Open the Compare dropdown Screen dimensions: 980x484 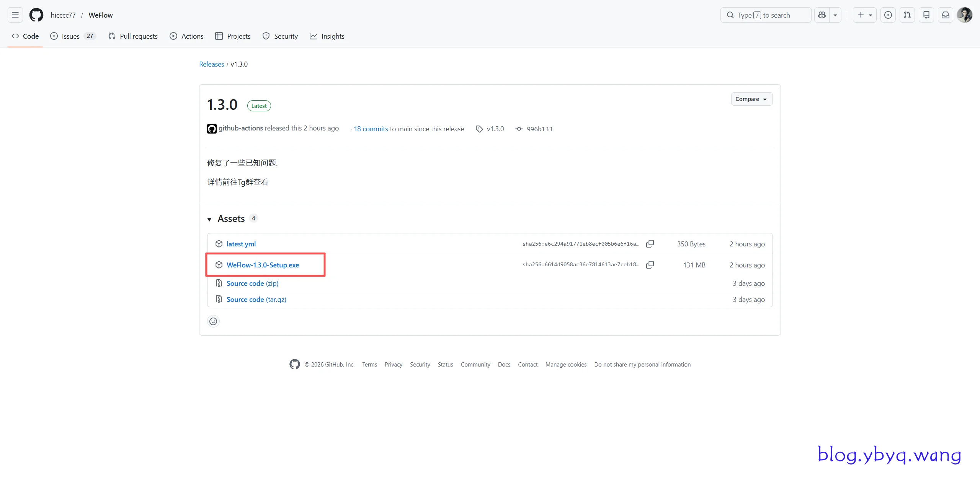751,99
